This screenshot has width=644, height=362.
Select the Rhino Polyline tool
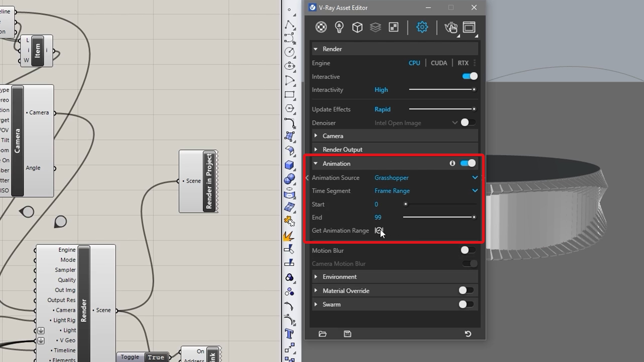290,24
